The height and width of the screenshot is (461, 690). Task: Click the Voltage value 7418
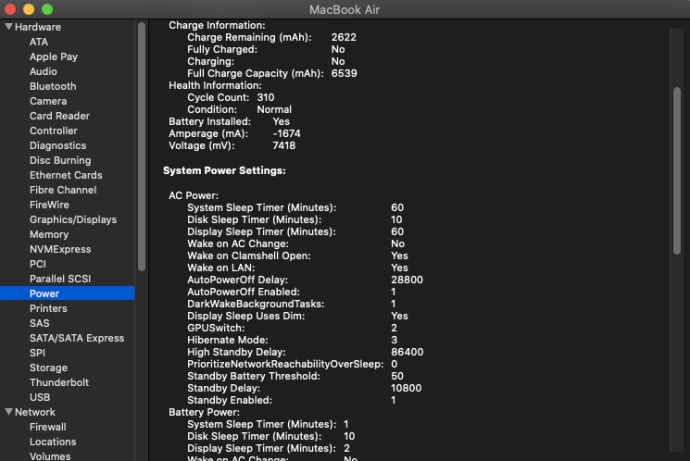click(x=284, y=145)
